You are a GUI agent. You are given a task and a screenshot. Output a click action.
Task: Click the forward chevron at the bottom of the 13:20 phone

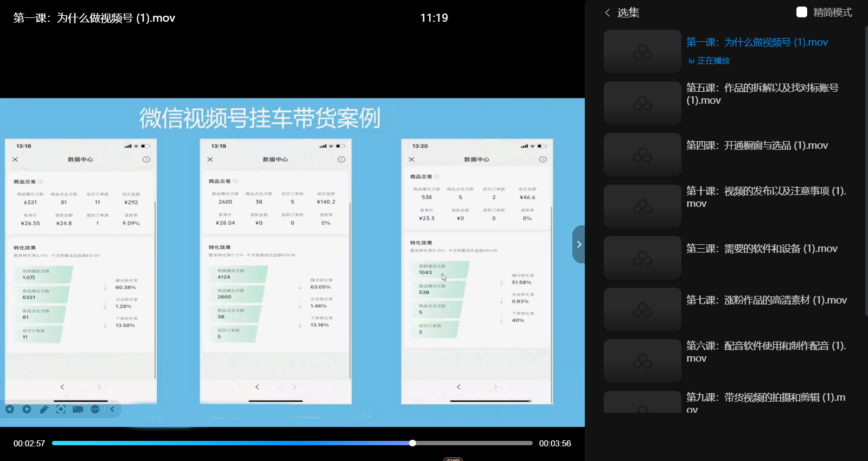(495, 387)
